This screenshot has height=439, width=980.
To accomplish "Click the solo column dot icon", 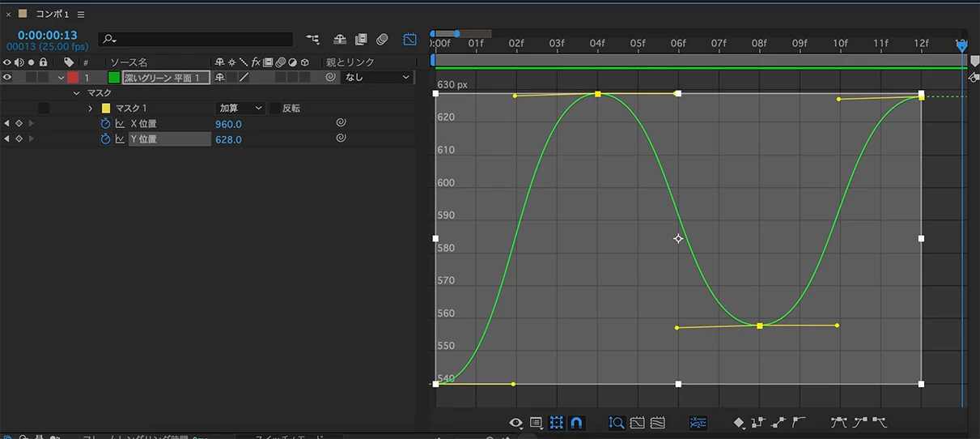I will [x=32, y=62].
